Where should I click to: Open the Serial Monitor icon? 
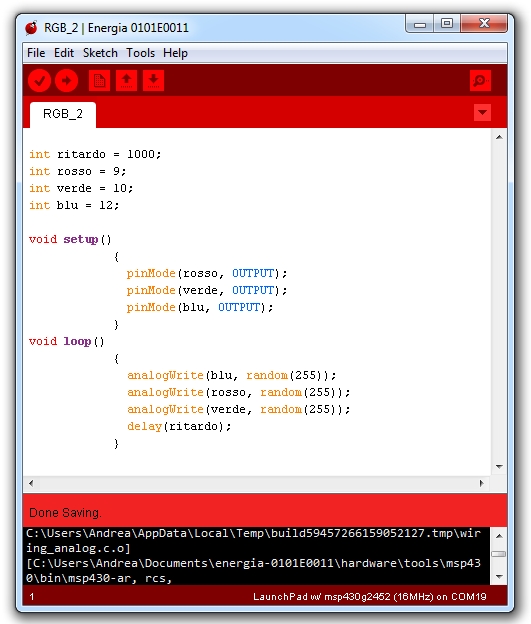(x=480, y=81)
